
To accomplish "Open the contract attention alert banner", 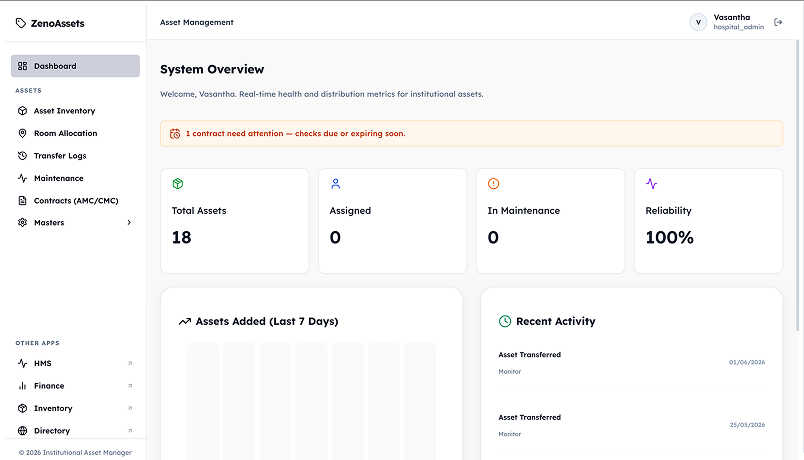I will (x=472, y=133).
